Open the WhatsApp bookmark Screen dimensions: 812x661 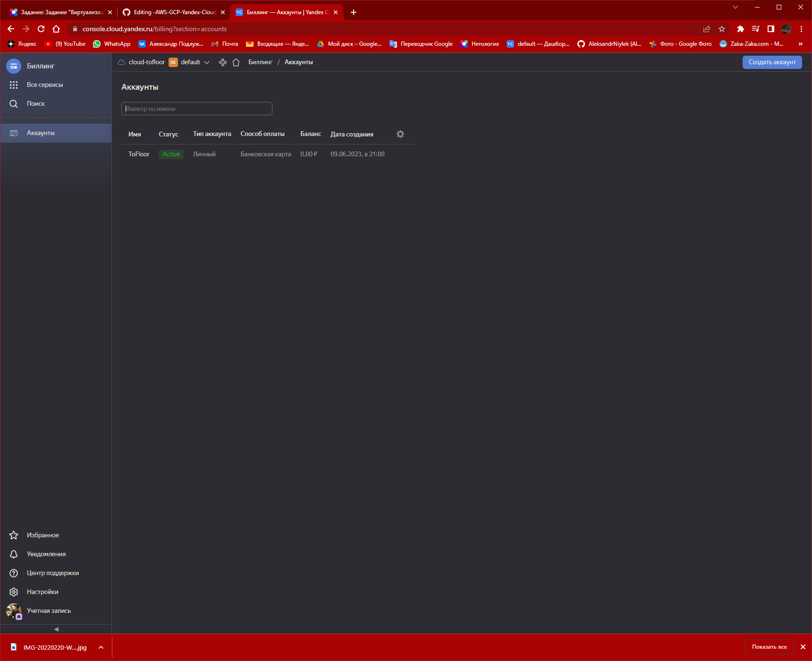pos(112,44)
